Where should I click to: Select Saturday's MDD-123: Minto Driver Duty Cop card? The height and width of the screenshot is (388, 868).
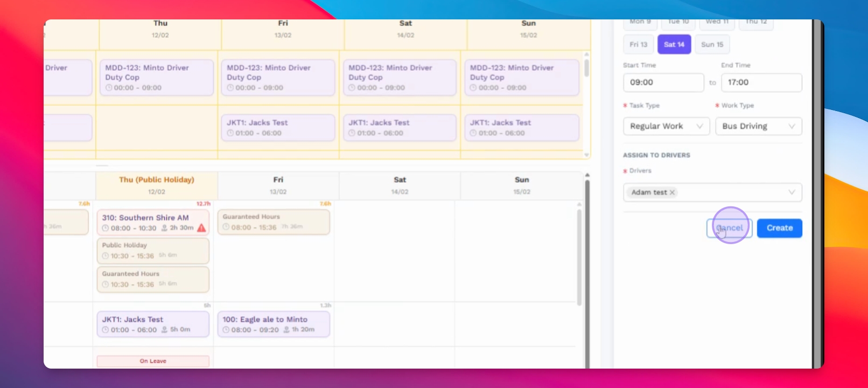[400, 78]
